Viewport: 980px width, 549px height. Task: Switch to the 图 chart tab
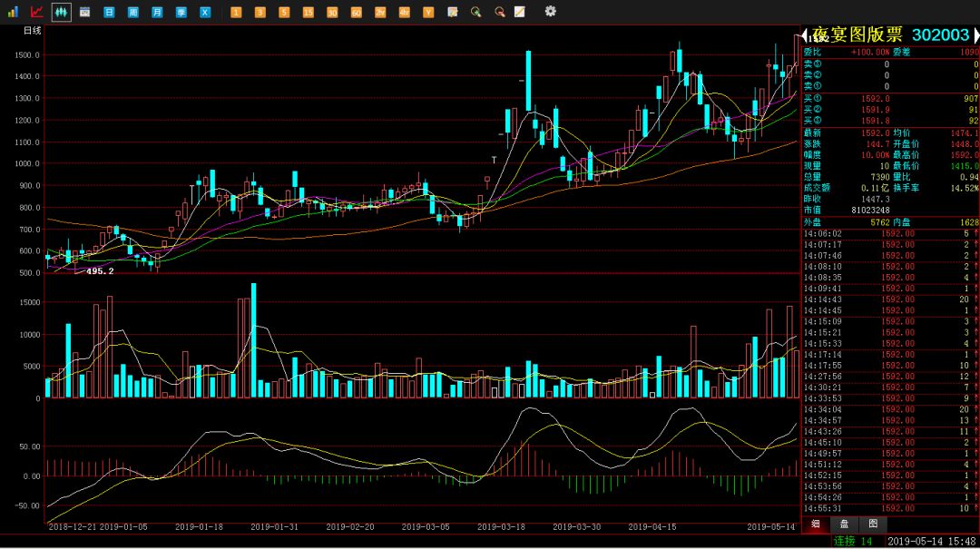873,524
